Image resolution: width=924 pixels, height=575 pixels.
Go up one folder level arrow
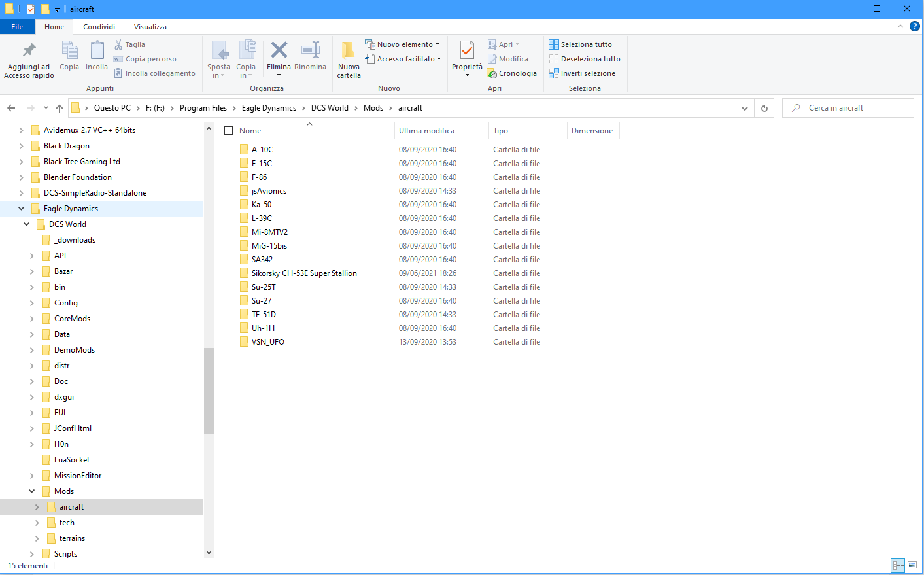point(60,108)
